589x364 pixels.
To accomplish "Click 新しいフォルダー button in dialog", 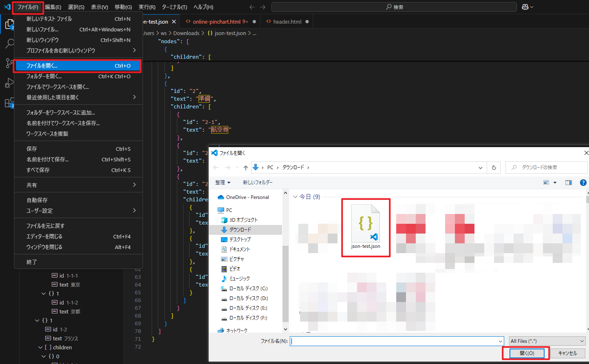I will point(258,183).
